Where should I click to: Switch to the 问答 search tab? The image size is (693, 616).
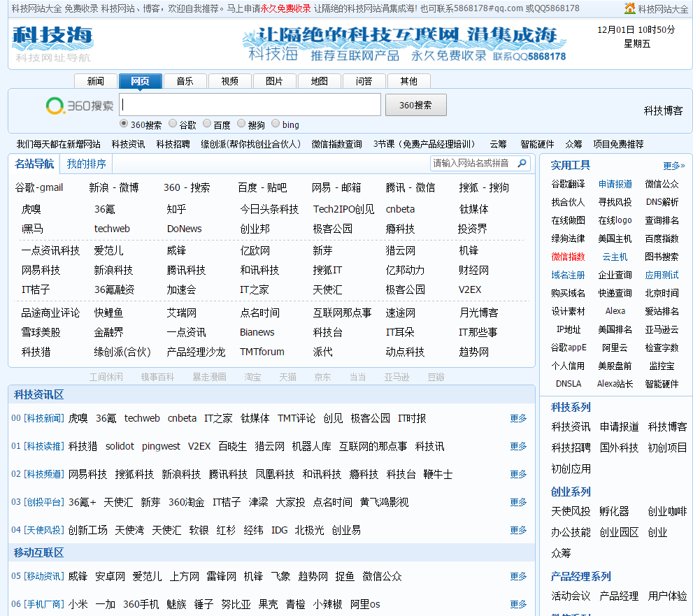(x=364, y=81)
